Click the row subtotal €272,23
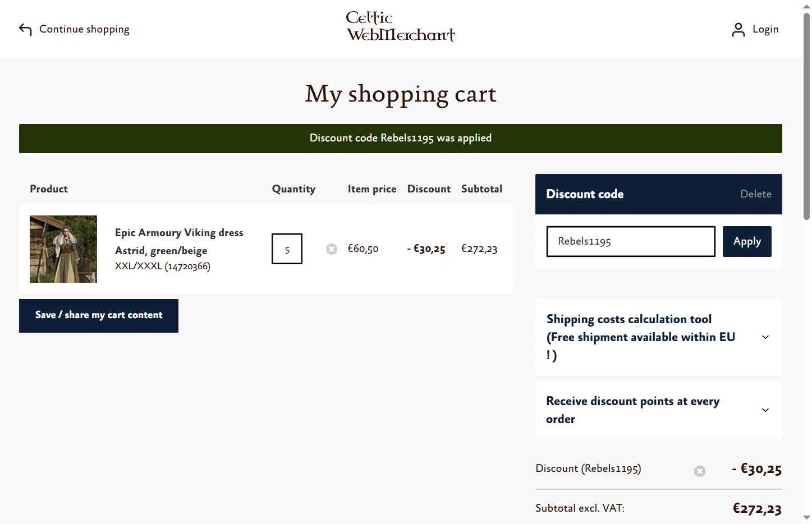Screen dimensions: 812x524 pos(479,249)
